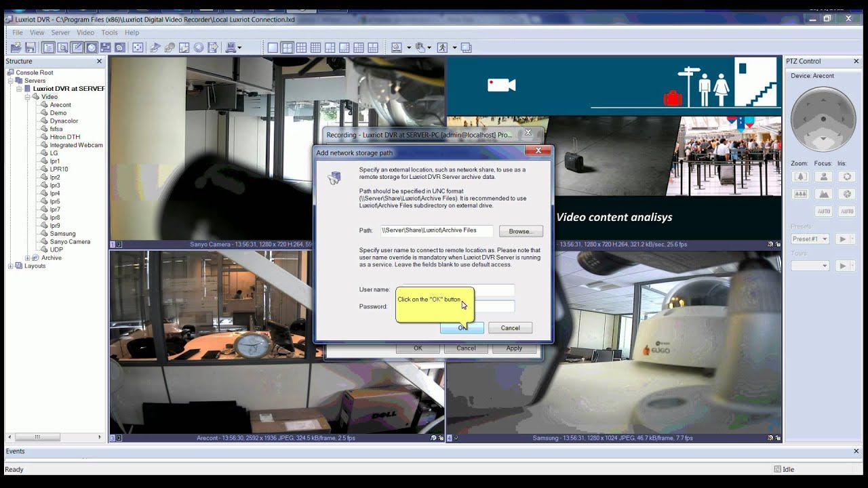Toggle the highlighted round-dial toolbar icon

click(x=91, y=47)
